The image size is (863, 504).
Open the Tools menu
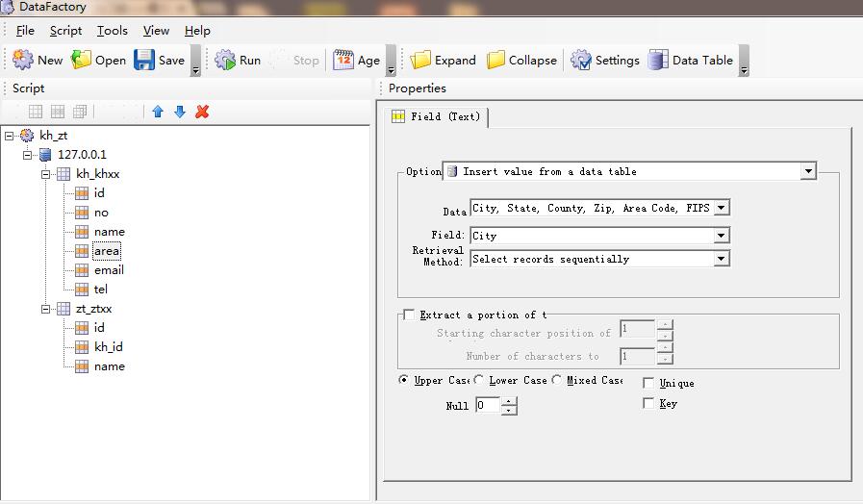[x=113, y=31]
